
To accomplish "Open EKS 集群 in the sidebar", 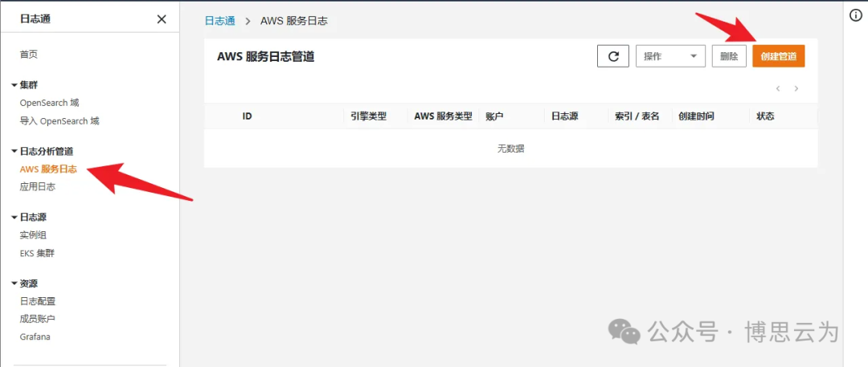I will pos(37,254).
